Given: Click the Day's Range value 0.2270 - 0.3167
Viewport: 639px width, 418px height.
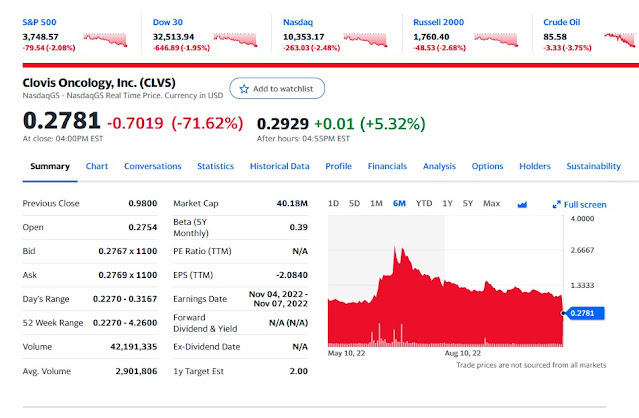Looking at the screenshot, I should click(125, 299).
